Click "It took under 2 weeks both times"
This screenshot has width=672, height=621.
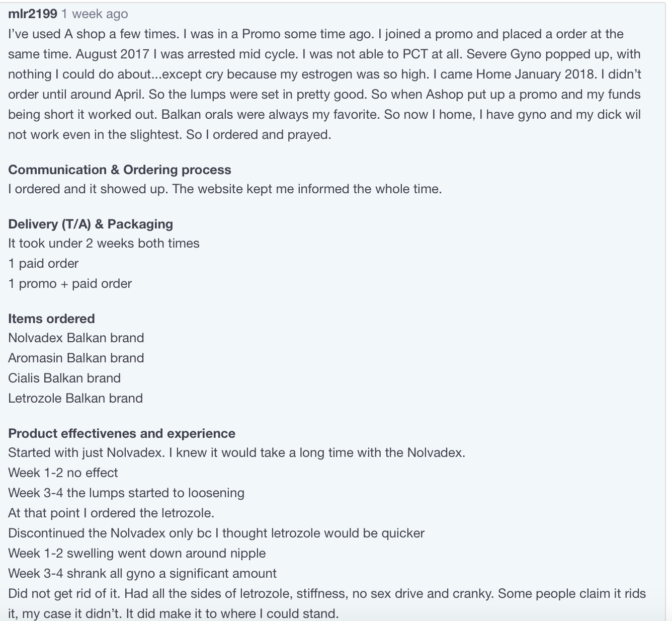[104, 243]
